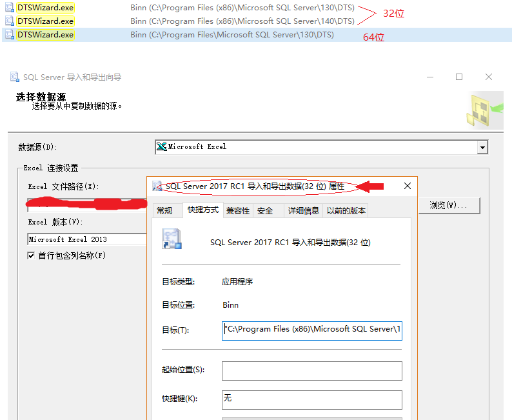Open the 兼容性 tab
The width and height of the screenshot is (512, 420).
click(x=238, y=211)
